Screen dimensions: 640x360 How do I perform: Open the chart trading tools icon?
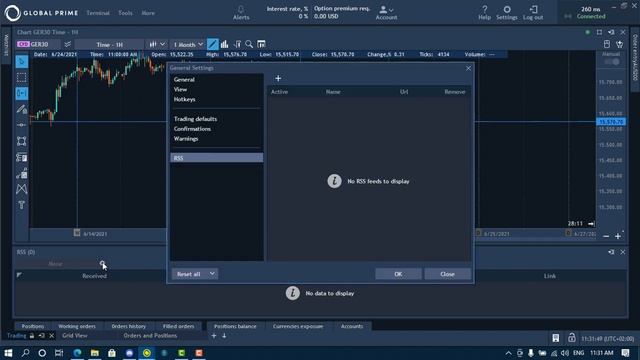click(x=237, y=44)
